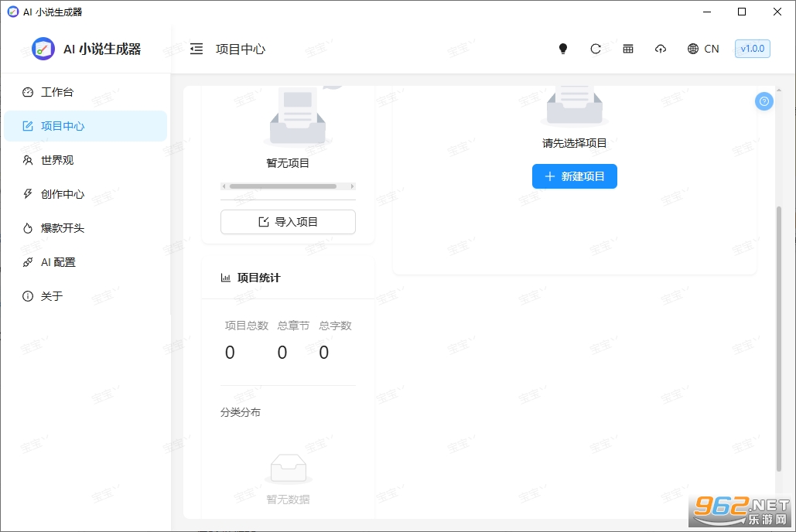Click the 项目中心 edit icon in the sidebar
796x532 pixels.
(x=28, y=126)
